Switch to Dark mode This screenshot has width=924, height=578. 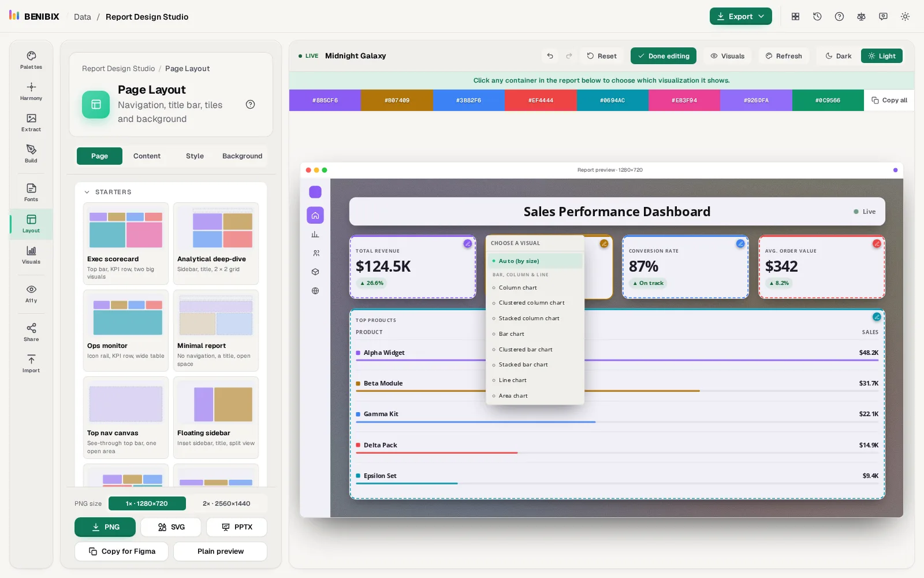[x=839, y=56]
